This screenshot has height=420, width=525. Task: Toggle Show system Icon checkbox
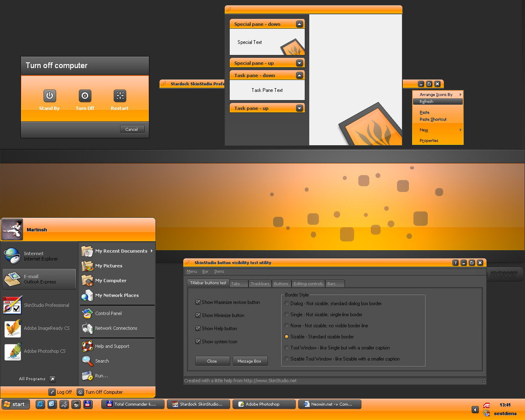coord(198,342)
